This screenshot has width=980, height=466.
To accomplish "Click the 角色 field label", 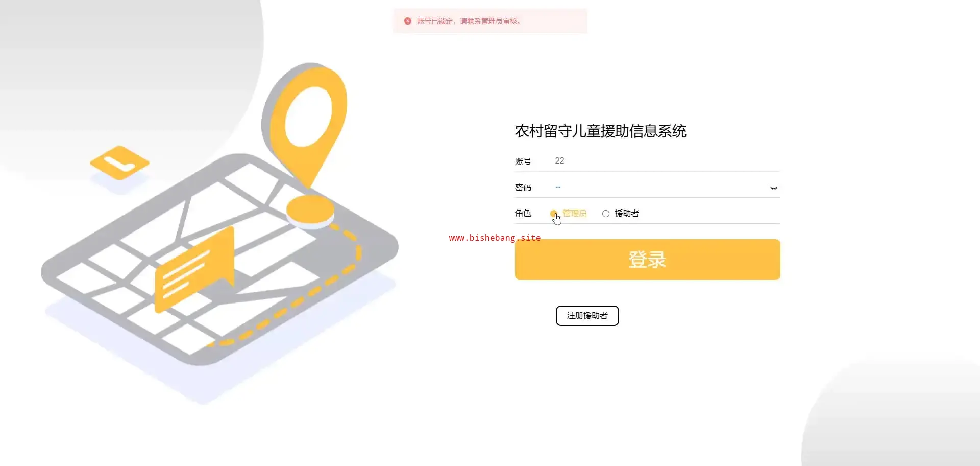I will [523, 214].
